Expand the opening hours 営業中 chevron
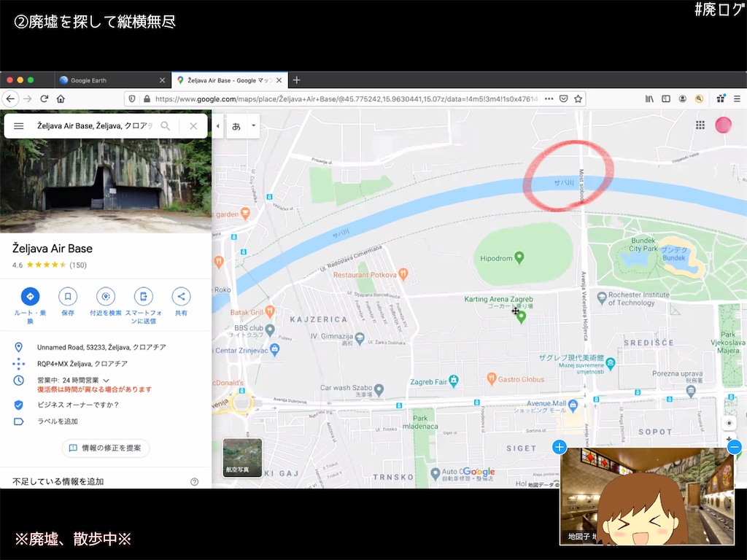Image resolution: width=747 pixels, height=560 pixels. [x=107, y=381]
